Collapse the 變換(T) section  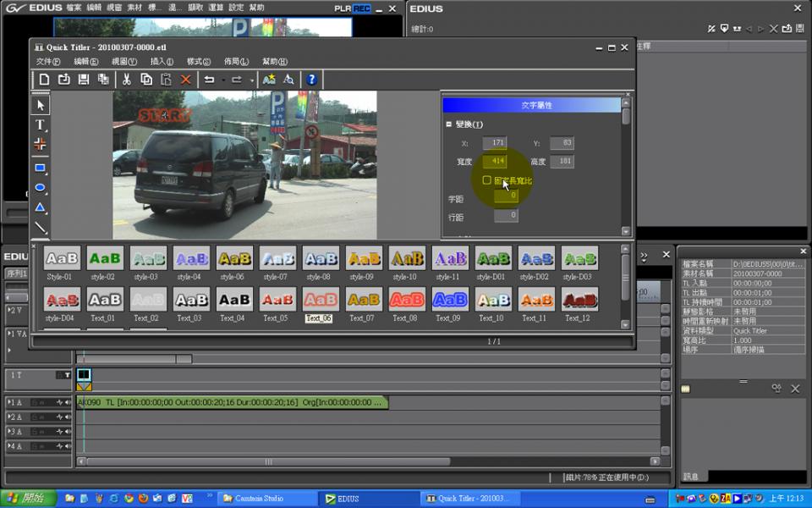pos(449,124)
